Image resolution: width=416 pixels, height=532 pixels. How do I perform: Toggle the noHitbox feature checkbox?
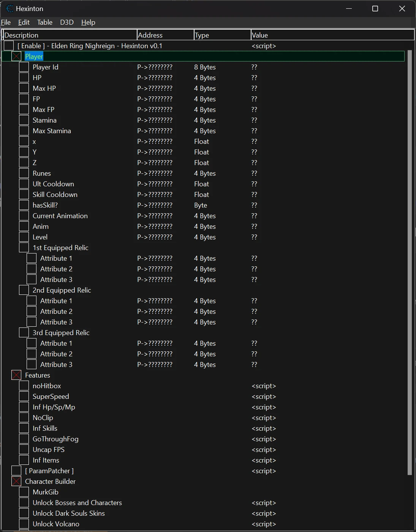point(24,386)
